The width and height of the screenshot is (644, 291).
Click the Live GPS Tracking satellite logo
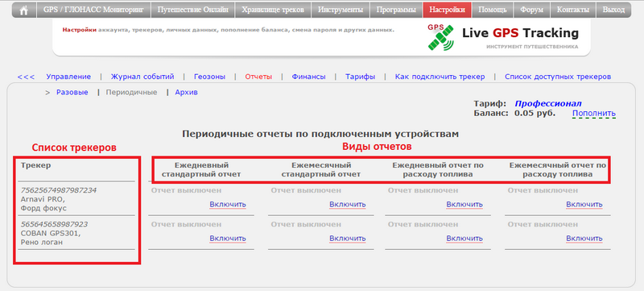coord(440,37)
